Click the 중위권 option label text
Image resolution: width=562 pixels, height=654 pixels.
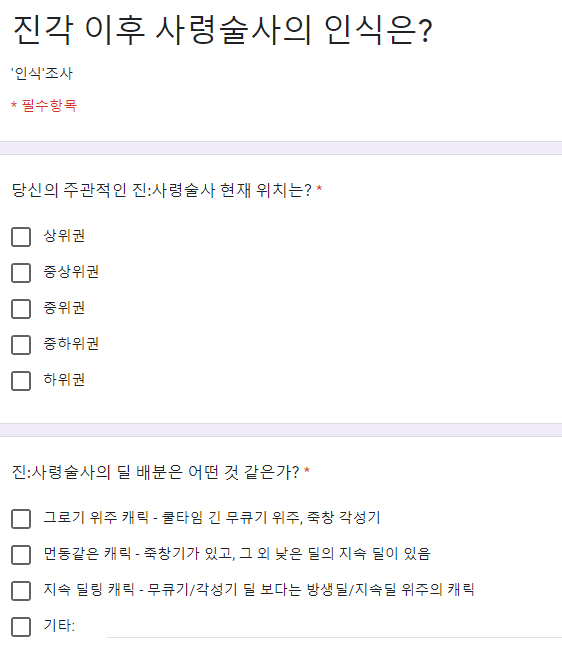(64, 308)
